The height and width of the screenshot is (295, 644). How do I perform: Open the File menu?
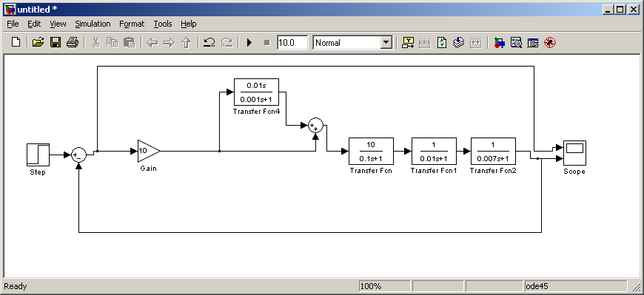13,24
